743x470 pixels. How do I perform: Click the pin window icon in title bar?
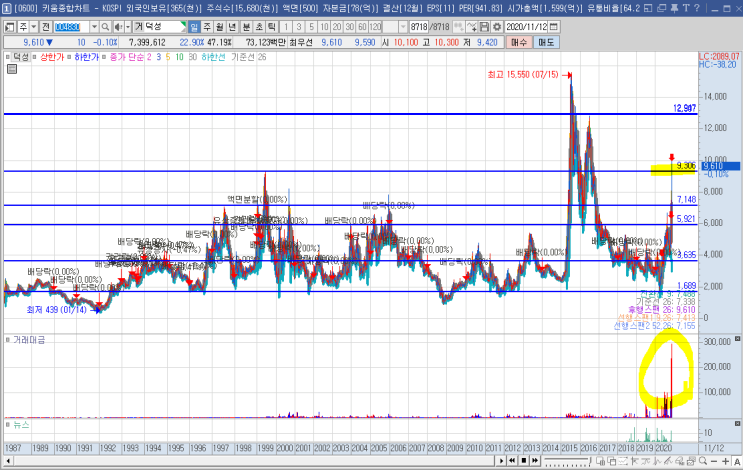(673, 8)
